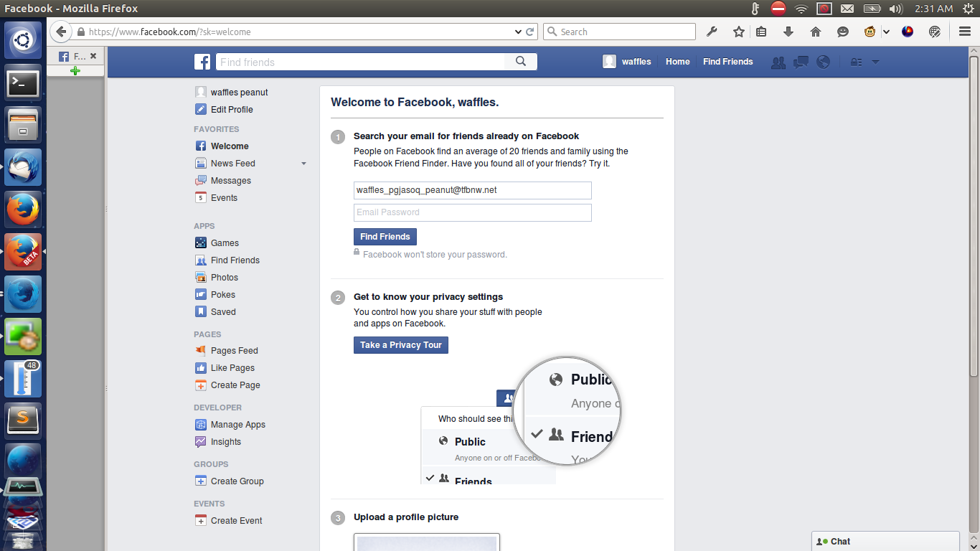
Task: Click the search magnifier button in Facebook bar
Action: pos(521,62)
